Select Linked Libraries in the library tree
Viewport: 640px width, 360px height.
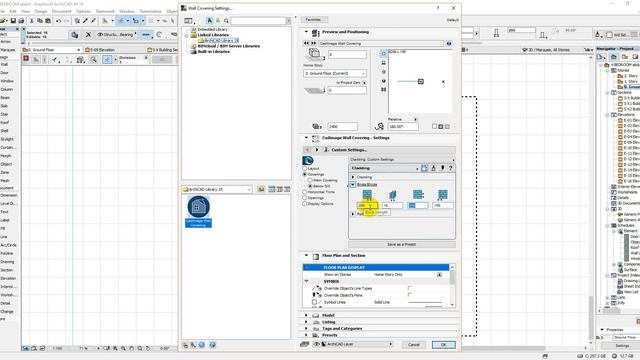pos(213,35)
